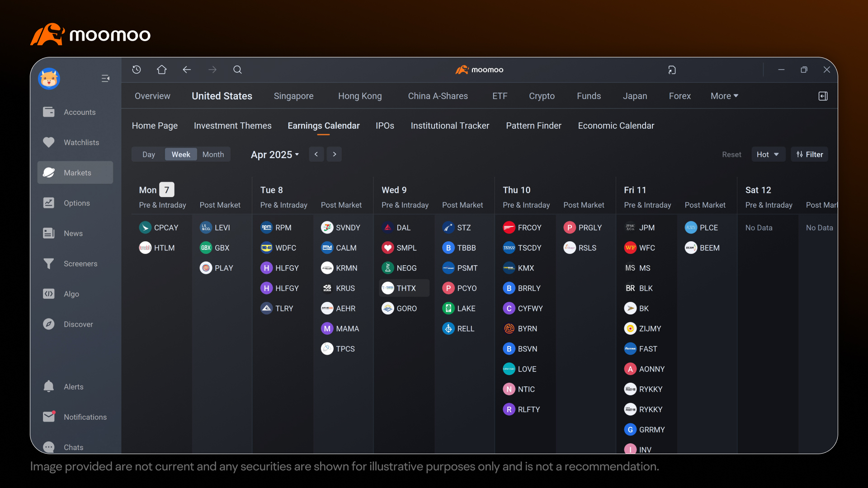
Task: Open Notifications in the sidebar
Action: [75, 417]
